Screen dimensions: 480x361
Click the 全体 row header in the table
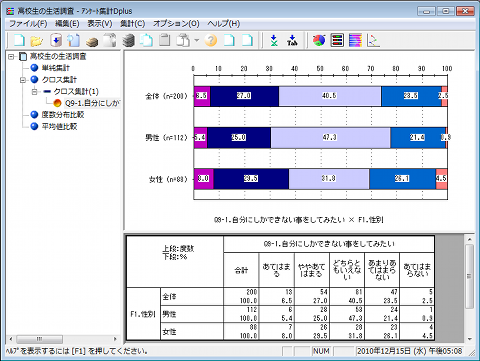point(192,296)
